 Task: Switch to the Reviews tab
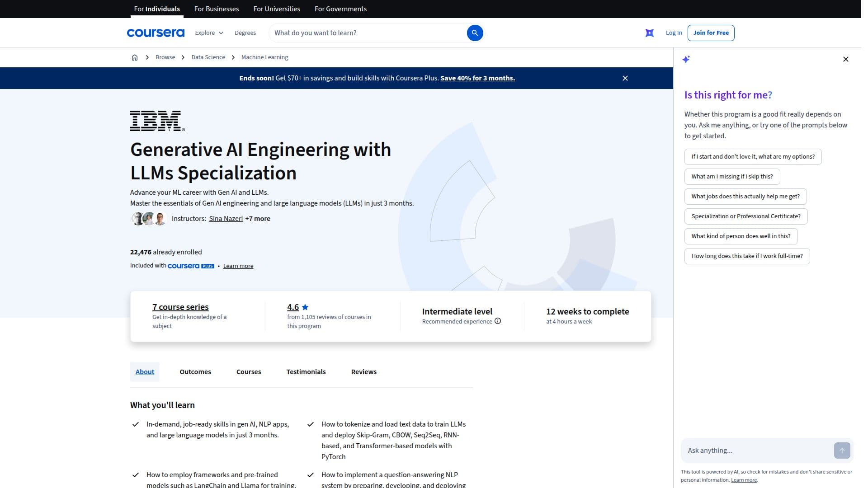point(364,372)
